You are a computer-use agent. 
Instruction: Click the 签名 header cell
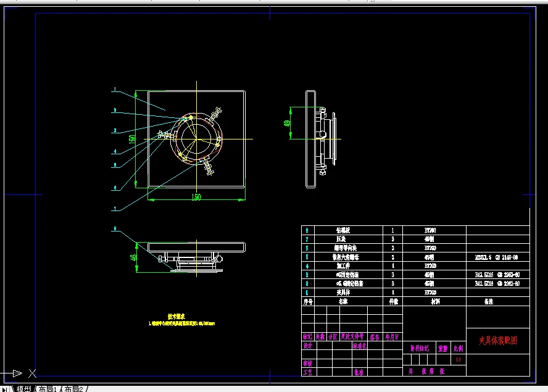375,336
